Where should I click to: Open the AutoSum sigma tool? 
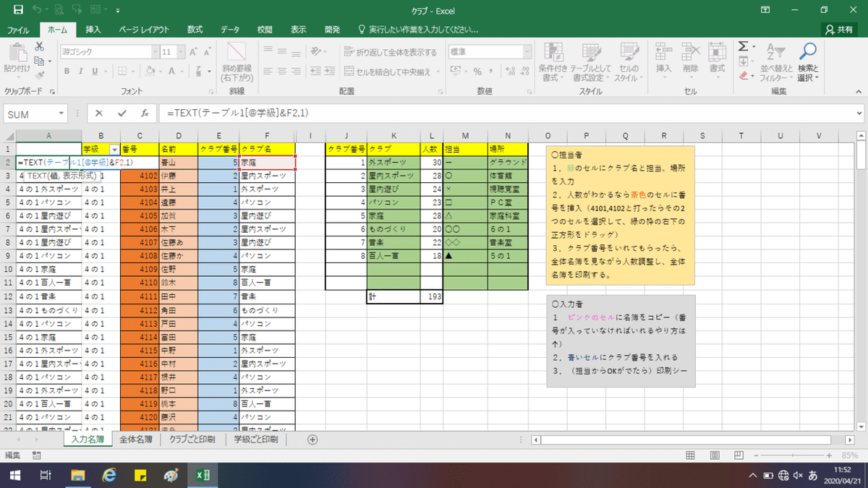click(x=742, y=46)
